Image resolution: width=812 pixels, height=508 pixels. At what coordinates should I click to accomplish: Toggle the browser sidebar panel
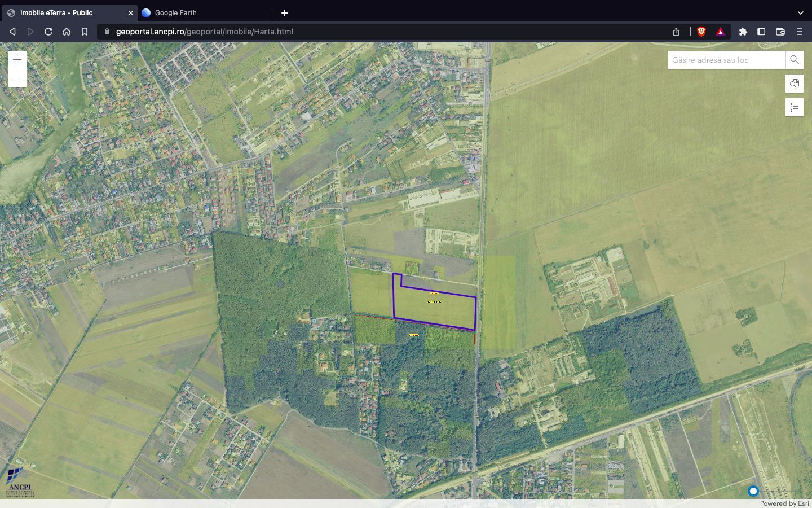[x=761, y=32]
